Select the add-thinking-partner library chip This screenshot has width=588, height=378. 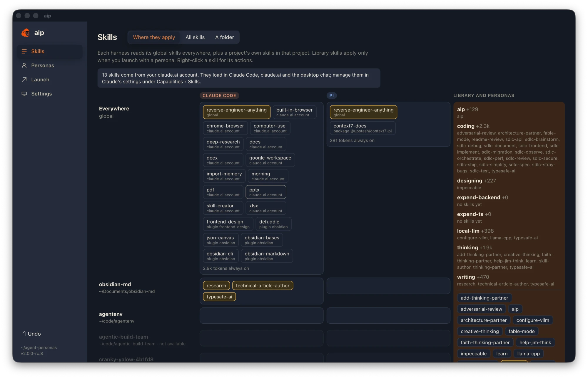click(x=484, y=298)
